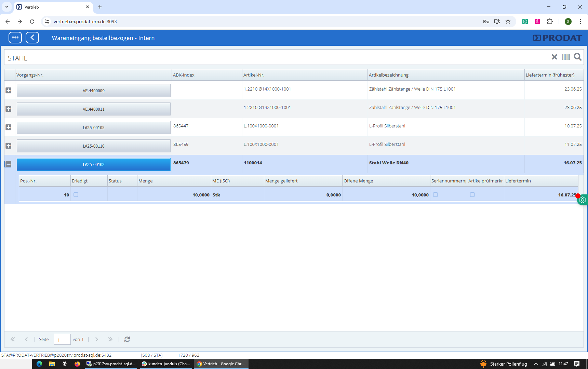This screenshot has width=588, height=369.
Task: Refresh the table with reload icon
Action: tap(127, 339)
